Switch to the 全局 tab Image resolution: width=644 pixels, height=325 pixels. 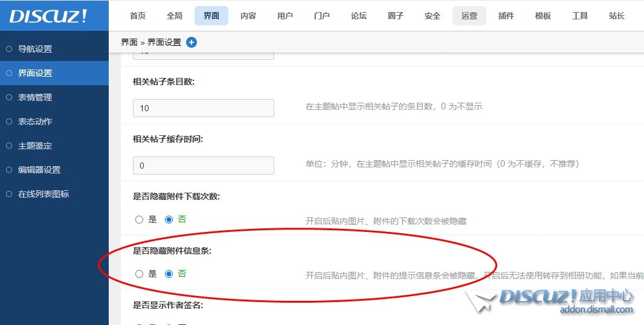click(x=175, y=16)
